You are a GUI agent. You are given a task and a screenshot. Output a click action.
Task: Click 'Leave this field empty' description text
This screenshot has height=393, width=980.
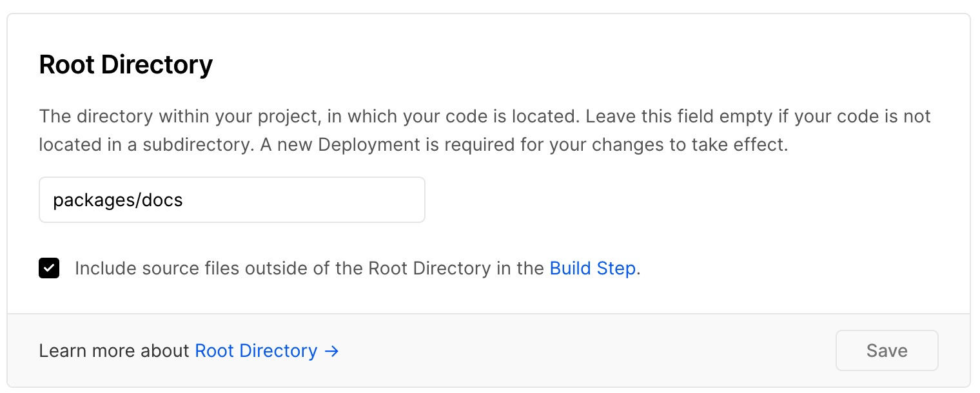point(651,117)
